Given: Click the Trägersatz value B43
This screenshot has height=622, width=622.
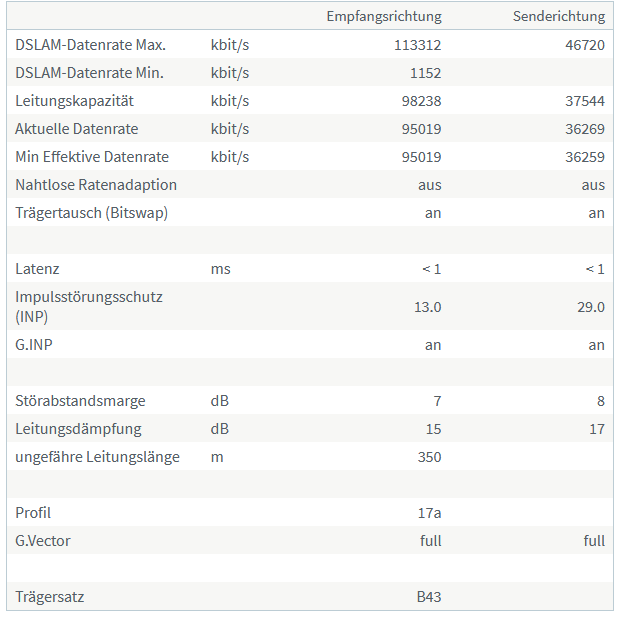Looking at the screenshot, I should click(429, 597).
